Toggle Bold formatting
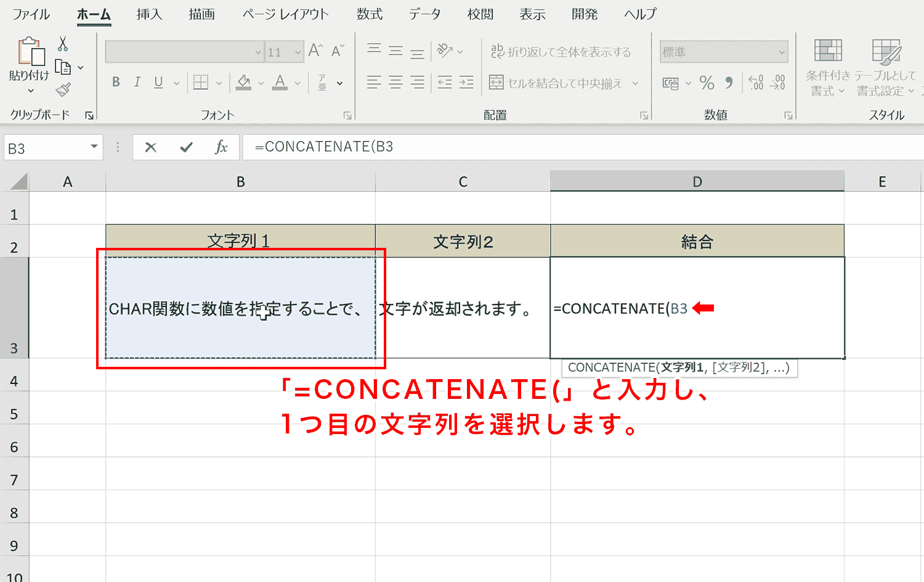Image resolution: width=924 pixels, height=582 pixels. click(116, 82)
